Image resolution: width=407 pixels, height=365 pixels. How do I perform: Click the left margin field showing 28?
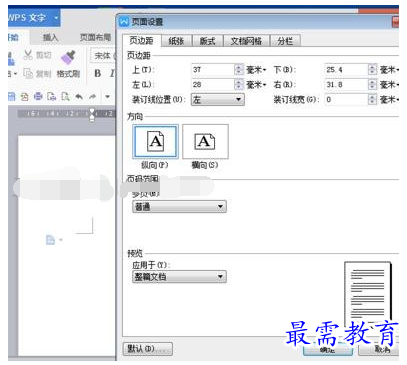[213, 85]
